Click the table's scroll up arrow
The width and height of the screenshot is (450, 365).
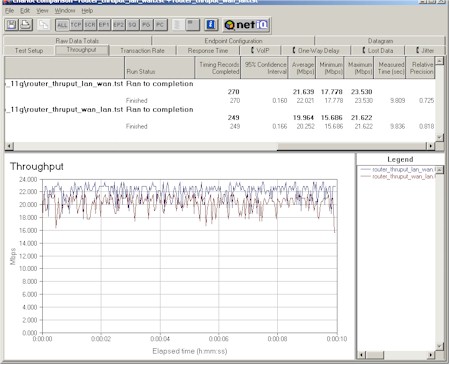440,61
